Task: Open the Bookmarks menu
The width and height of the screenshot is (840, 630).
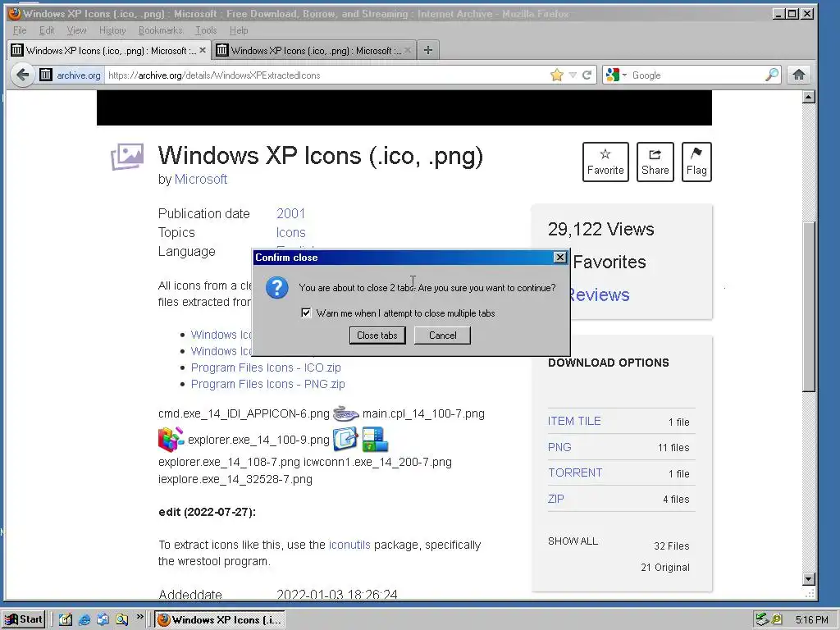Action: (160, 30)
